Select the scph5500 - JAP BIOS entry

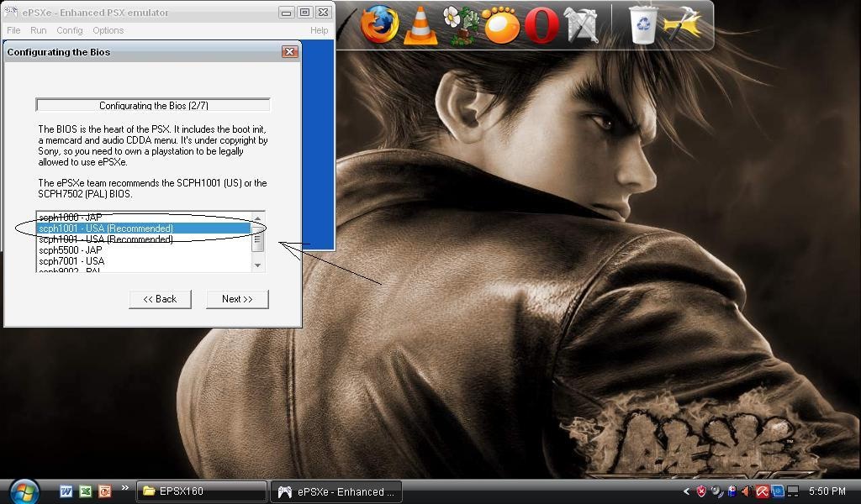[x=144, y=250]
